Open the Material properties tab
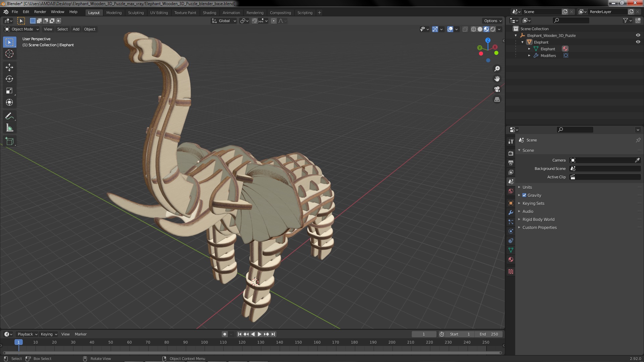The image size is (644, 362). pyautogui.click(x=511, y=259)
